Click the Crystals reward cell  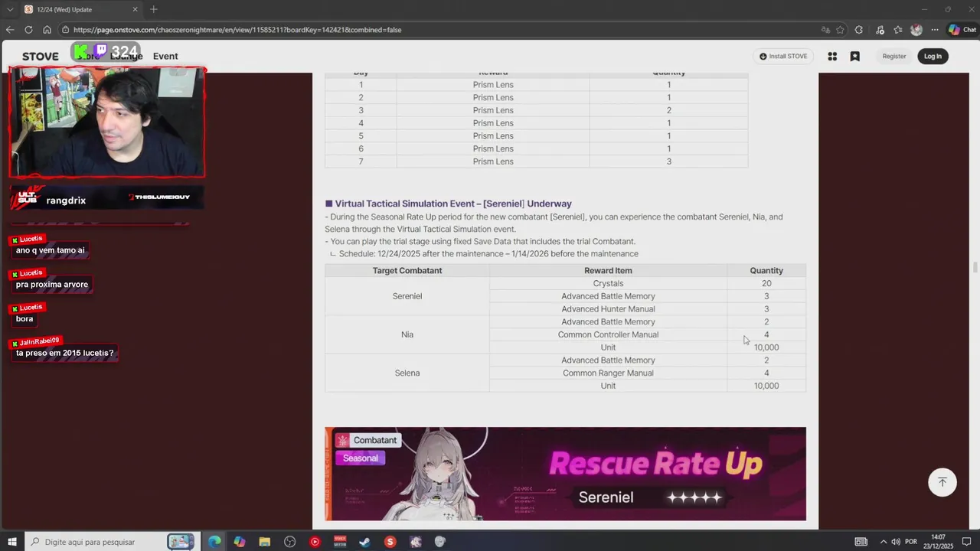(x=608, y=283)
